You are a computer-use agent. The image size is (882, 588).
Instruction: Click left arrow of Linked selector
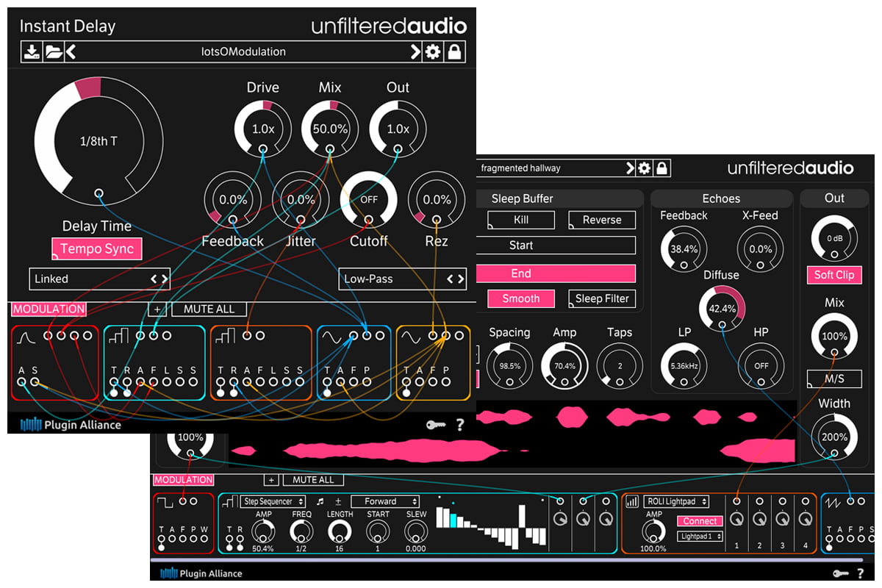click(154, 279)
